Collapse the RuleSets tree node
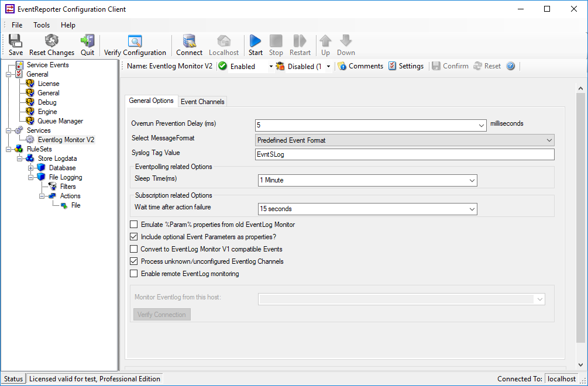 pos(8,149)
